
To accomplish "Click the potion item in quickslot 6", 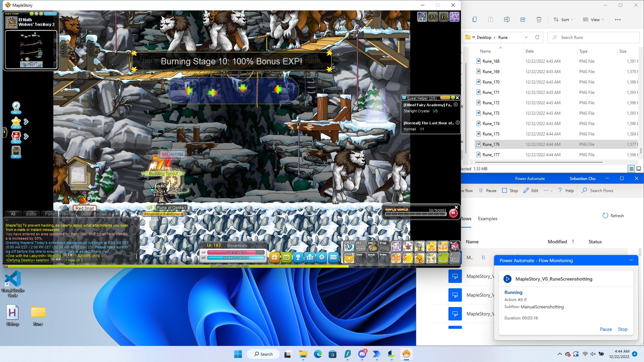I will click(454, 246).
